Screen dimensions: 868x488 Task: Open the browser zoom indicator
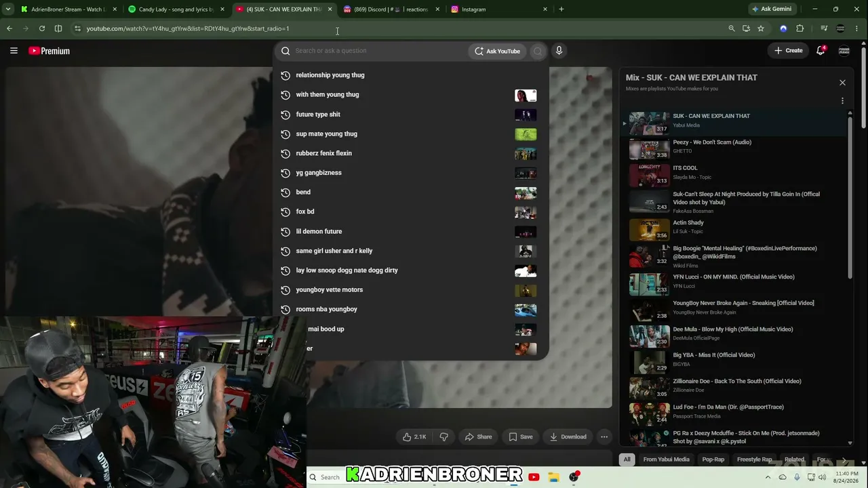(731, 28)
